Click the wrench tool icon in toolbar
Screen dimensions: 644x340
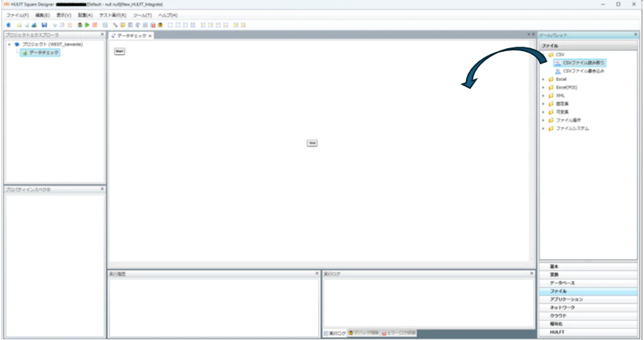point(115,25)
